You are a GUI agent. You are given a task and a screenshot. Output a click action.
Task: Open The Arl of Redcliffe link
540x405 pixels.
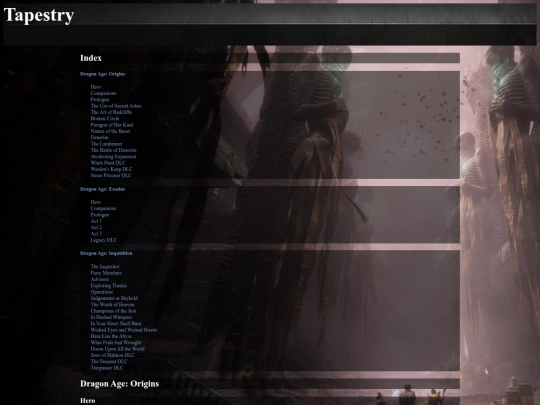(111, 112)
